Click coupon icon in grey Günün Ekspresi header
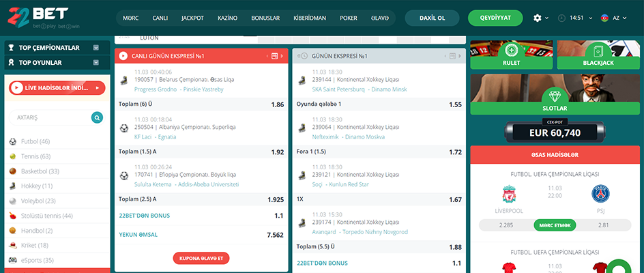Viewport: 644px width, 273px height. click(452, 56)
